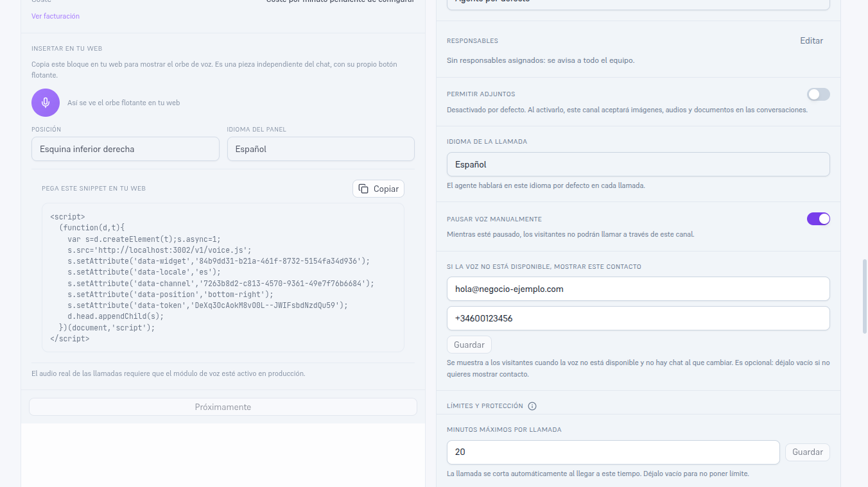Click the snippet line containing 'data-widget'
Viewport: 868px width, 487px height.
219,261
